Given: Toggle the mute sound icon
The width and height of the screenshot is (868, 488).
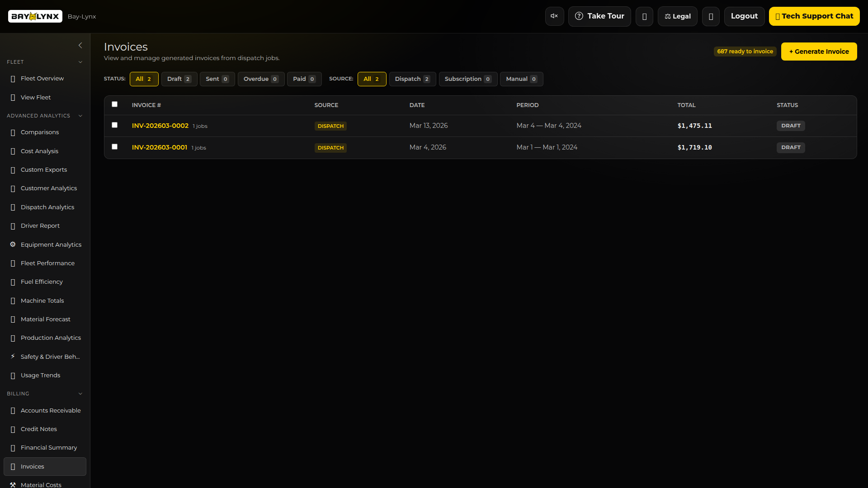Looking at the screenshot, I should click(554, 16).
